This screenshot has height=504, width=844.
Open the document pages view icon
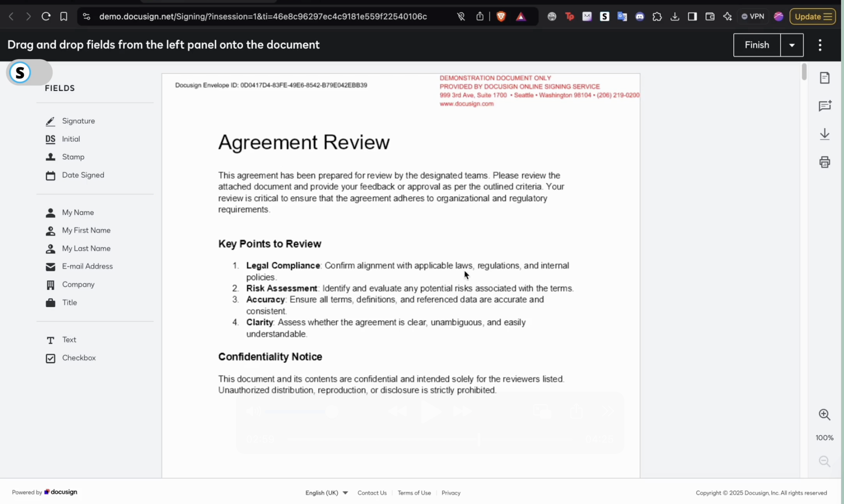[x=824, y=78]
